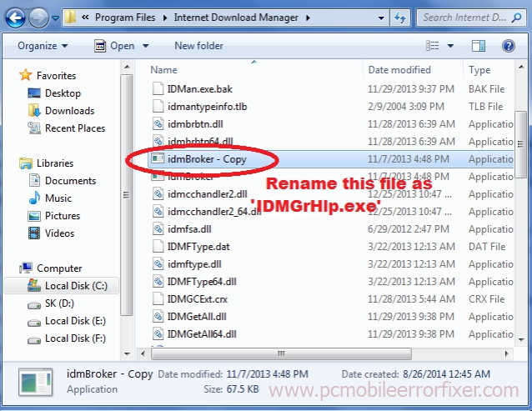532x411 pixels.
Task: Sort by Date modified column header
Action: click(399, 70)
